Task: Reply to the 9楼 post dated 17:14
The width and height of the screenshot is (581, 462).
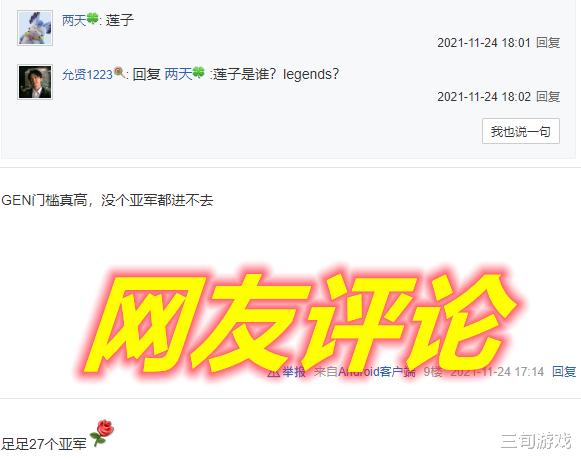Action: (x=564, y=372)
